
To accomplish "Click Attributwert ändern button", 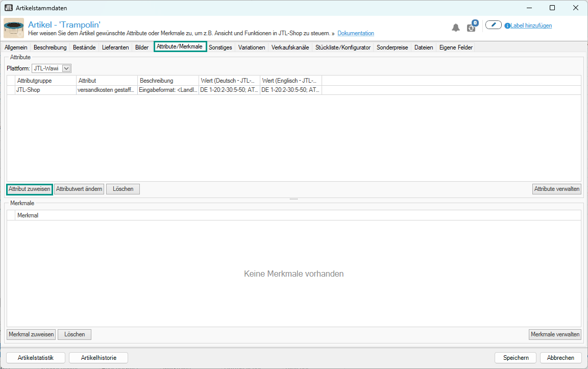I will click(79, 189).
